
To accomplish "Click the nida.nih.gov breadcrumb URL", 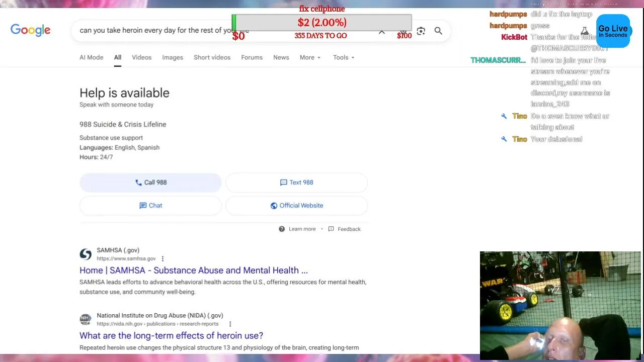I will tap(157, 324).
